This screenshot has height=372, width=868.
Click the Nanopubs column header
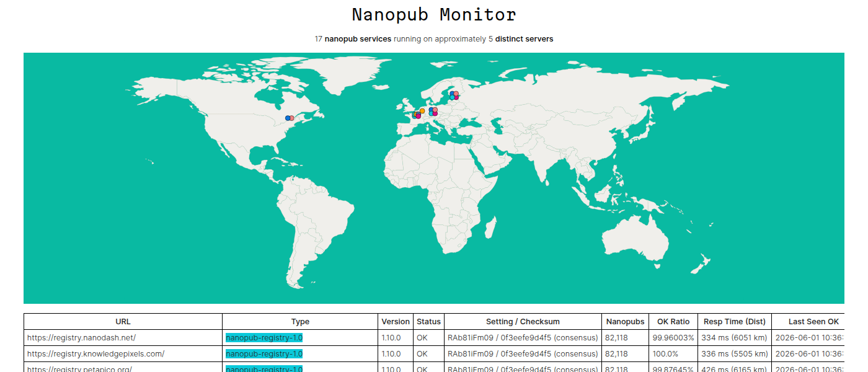(x=625, y=321)
